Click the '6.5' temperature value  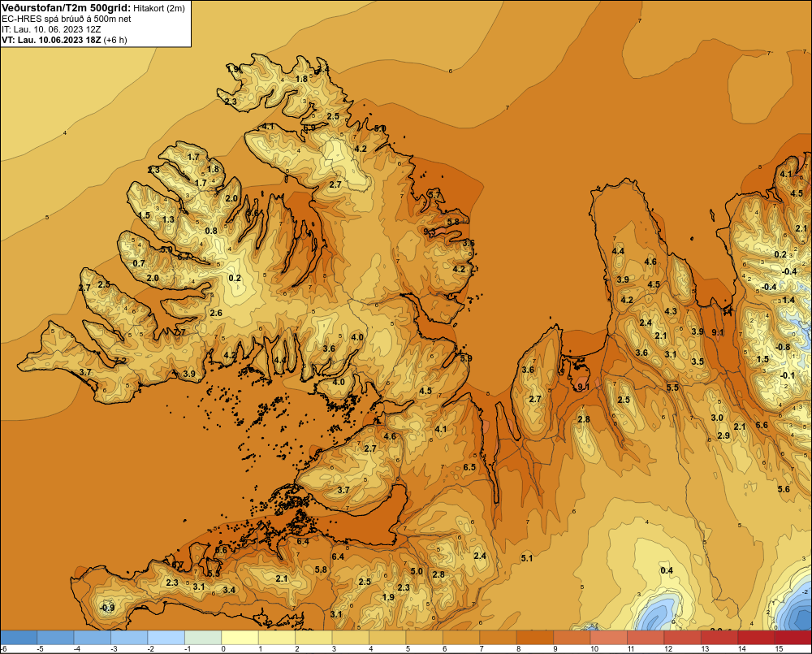(469, 467)
